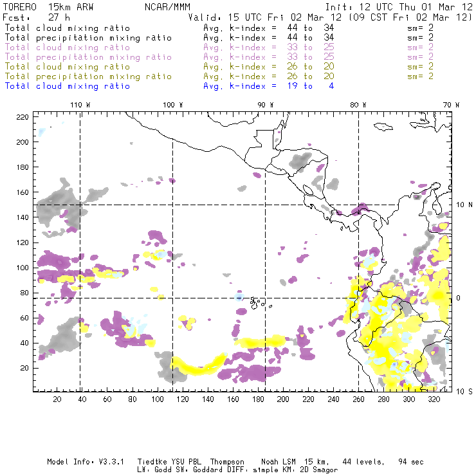Click the Galápagos Islands outline on the map
The height and width of the screenshot is (476, 476).
pos(261,303)
